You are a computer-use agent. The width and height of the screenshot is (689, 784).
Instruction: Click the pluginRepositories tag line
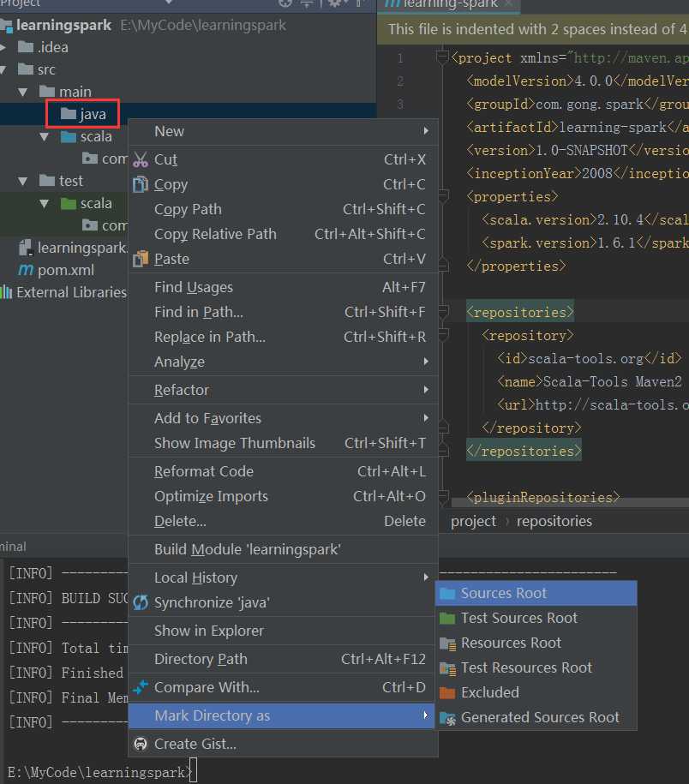[x=542, y=498]
